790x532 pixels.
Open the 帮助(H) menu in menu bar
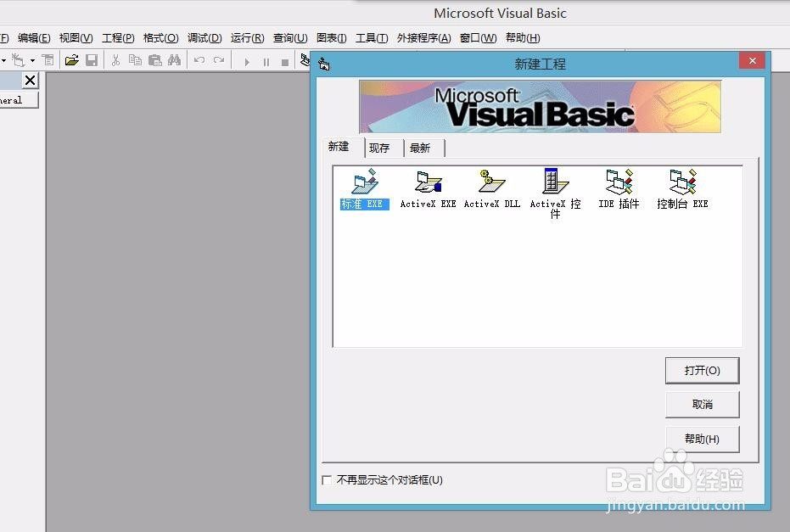(523, 38)
